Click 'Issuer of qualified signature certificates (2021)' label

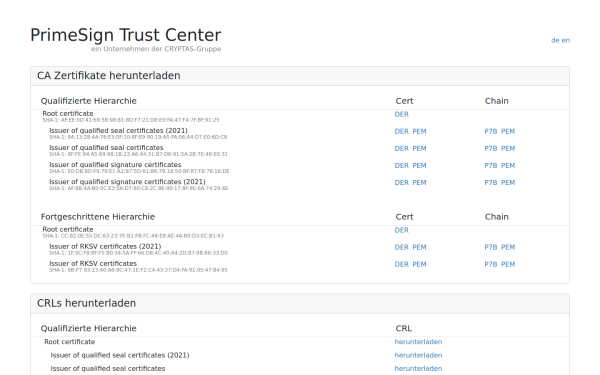point(127,182)
